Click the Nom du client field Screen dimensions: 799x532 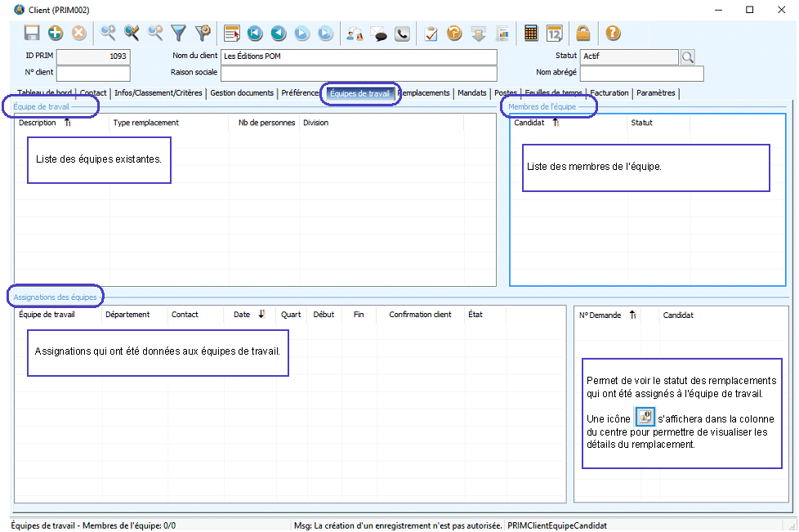click(x=359, y=57)
